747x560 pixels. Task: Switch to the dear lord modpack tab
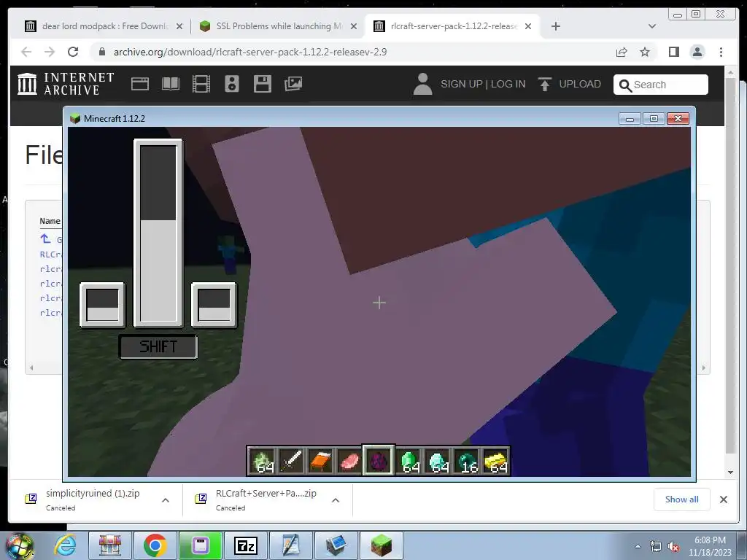click(104, 26)
